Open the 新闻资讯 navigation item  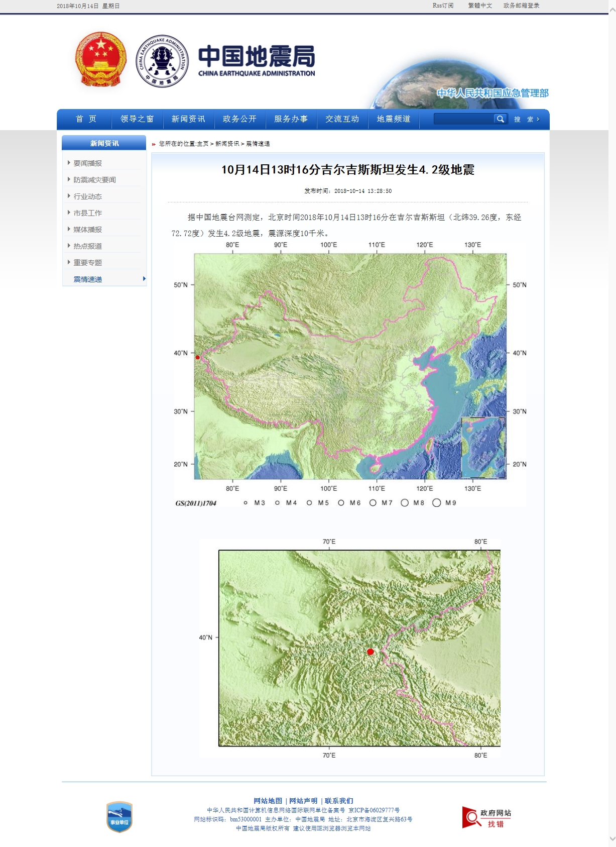click(x=188, y=119)
